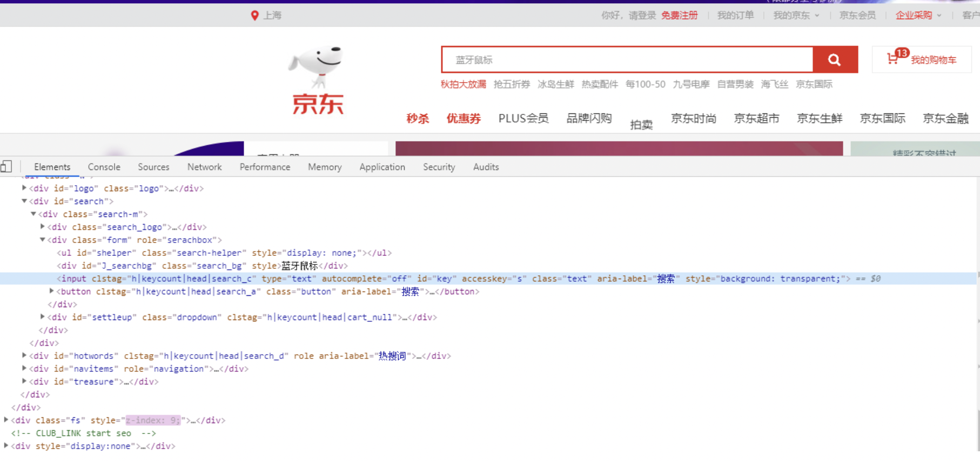Expand the div style="display:none" node
Viewport: 980px width, 461px height.
click(x=5, y=445)
